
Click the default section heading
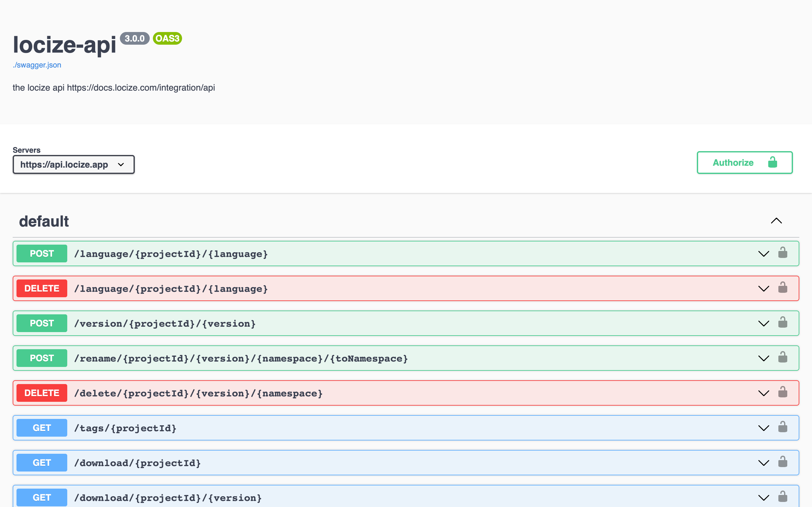point(44,221)
